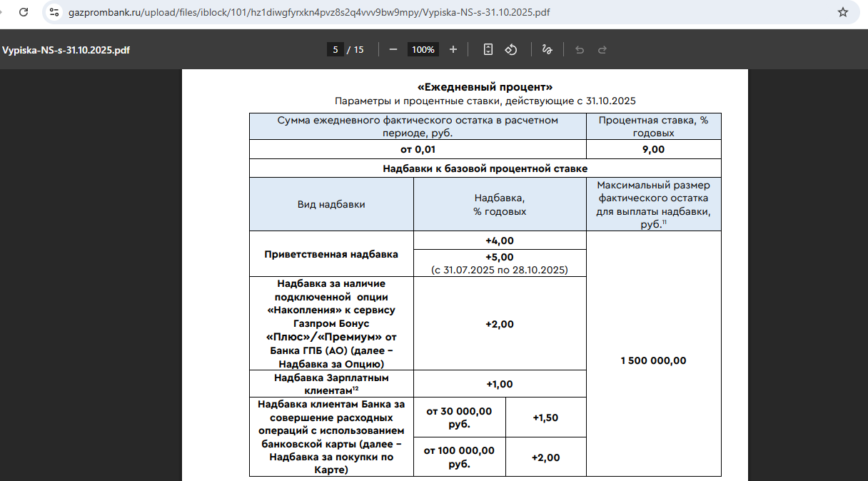Click the Vypiska-NS-s-31.10.2025.pdf file title
The height and width of the screenshot is (481, 868).
[x=66, y=50]
